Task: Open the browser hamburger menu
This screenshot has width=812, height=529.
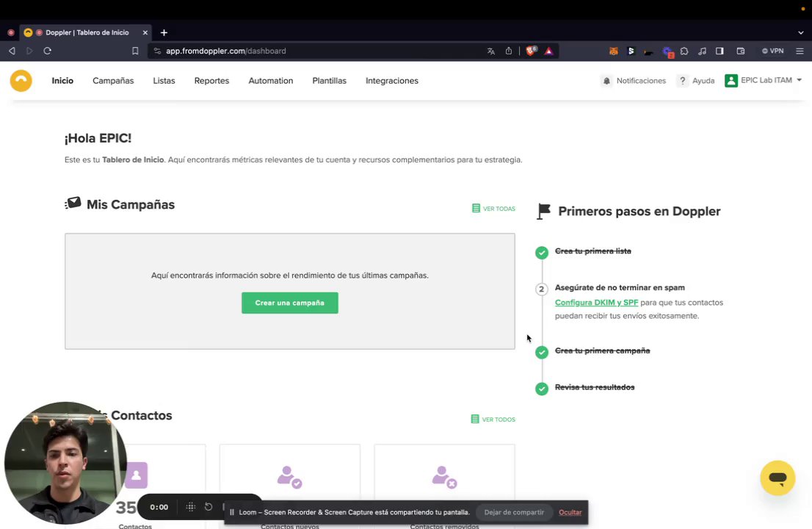Action: [x=800, y=51]
